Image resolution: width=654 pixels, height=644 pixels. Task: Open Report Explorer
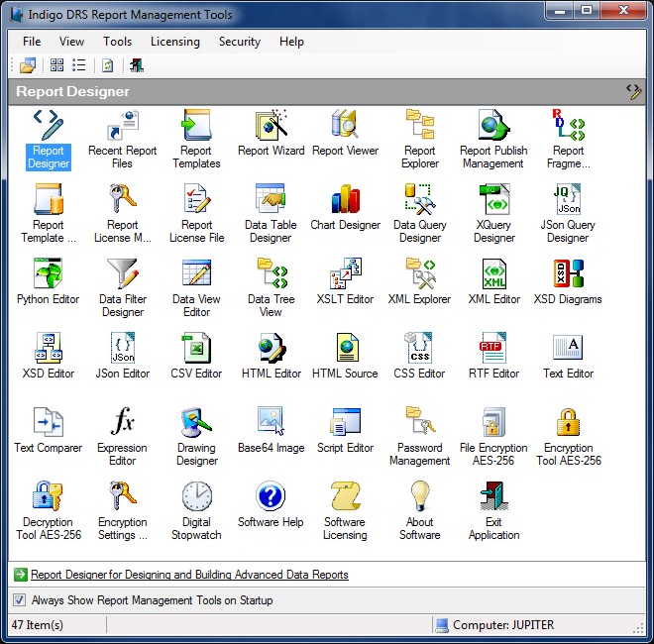coord(419,140)
